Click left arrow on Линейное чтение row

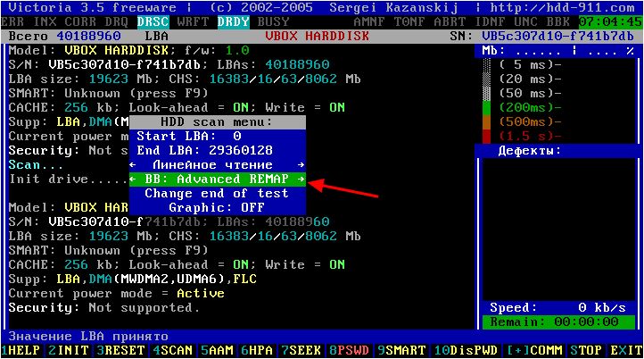pos(133,165)
